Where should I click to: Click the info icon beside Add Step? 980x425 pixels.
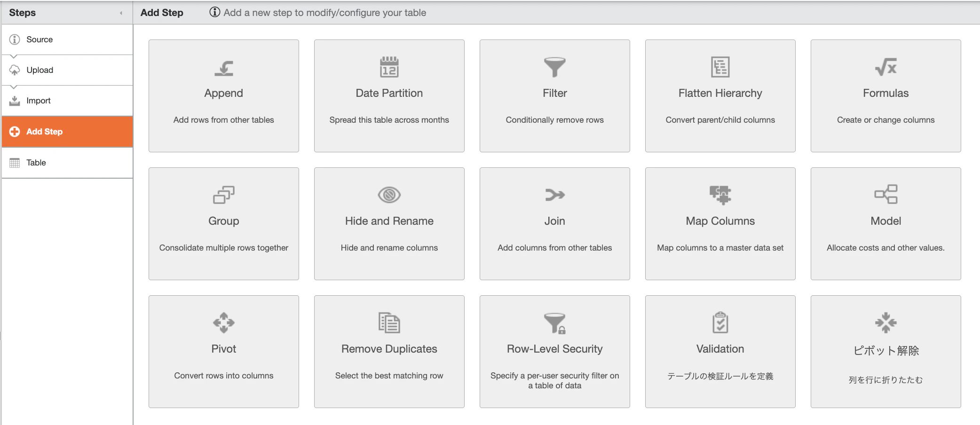pos(214,12)
